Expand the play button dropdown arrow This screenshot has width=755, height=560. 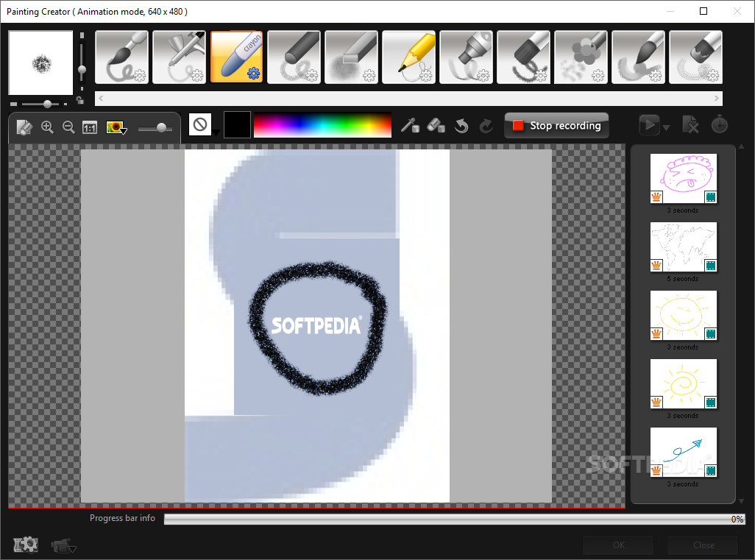[x=667, y=127]
